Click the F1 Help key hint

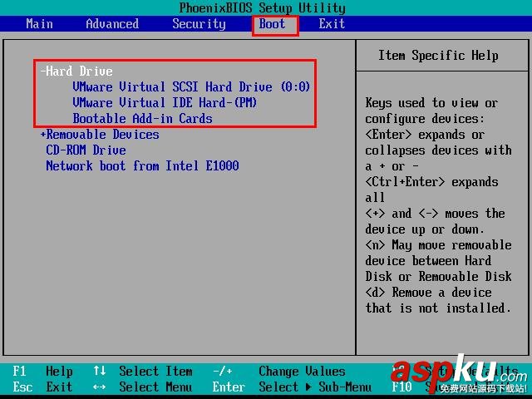click(x=42, y=372)
